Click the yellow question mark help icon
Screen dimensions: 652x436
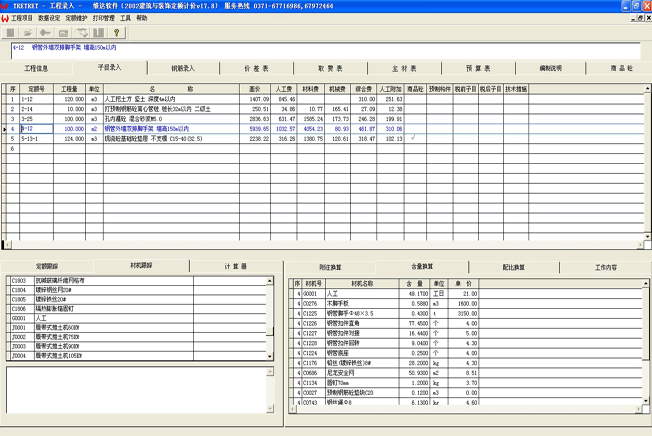[x=116, y=33]
